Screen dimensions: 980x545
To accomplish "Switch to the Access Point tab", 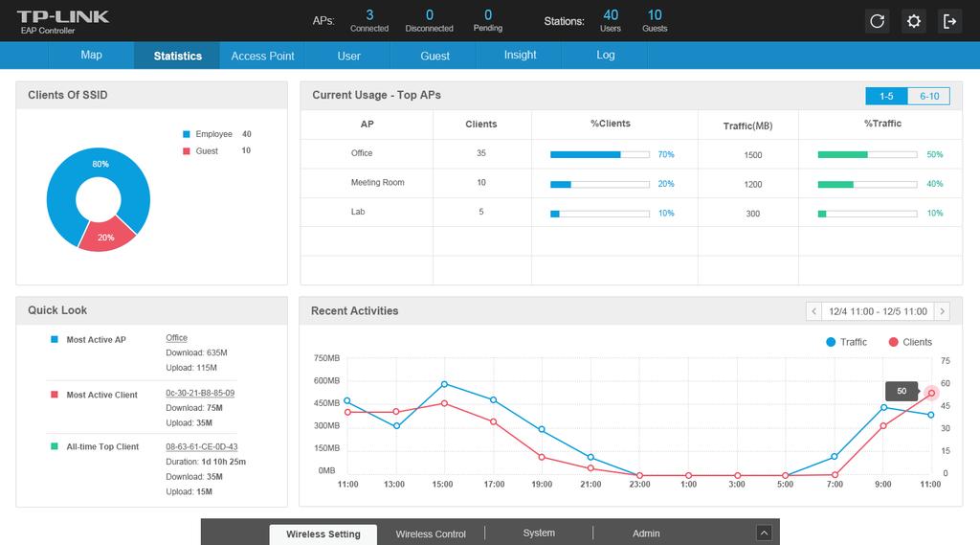I will pyautogui.click(x=262, y=56).
